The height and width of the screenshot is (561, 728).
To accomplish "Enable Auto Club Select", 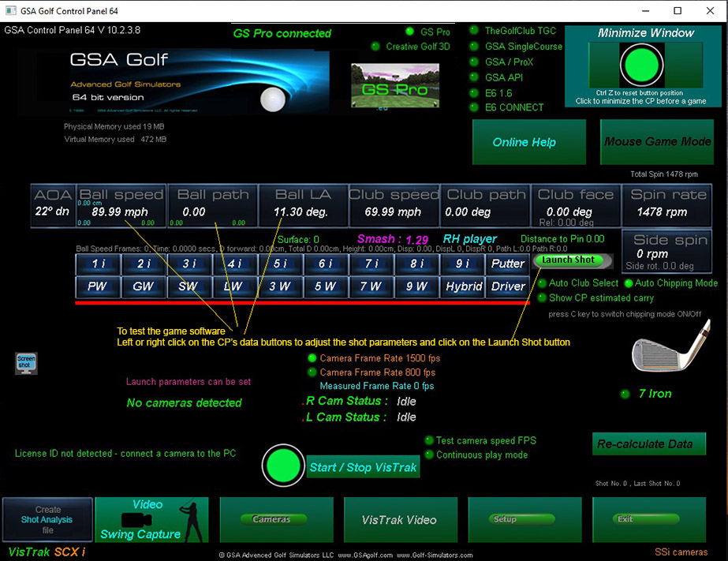I will 542,283.
